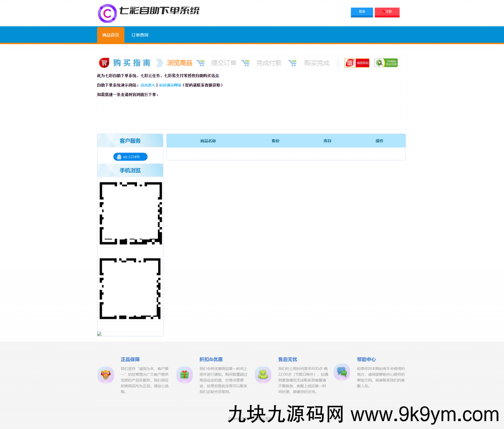Open the 后台演示网站 link
Image resolution: width=504 pixels, height=429 pixels.
(x=170, y=85)
